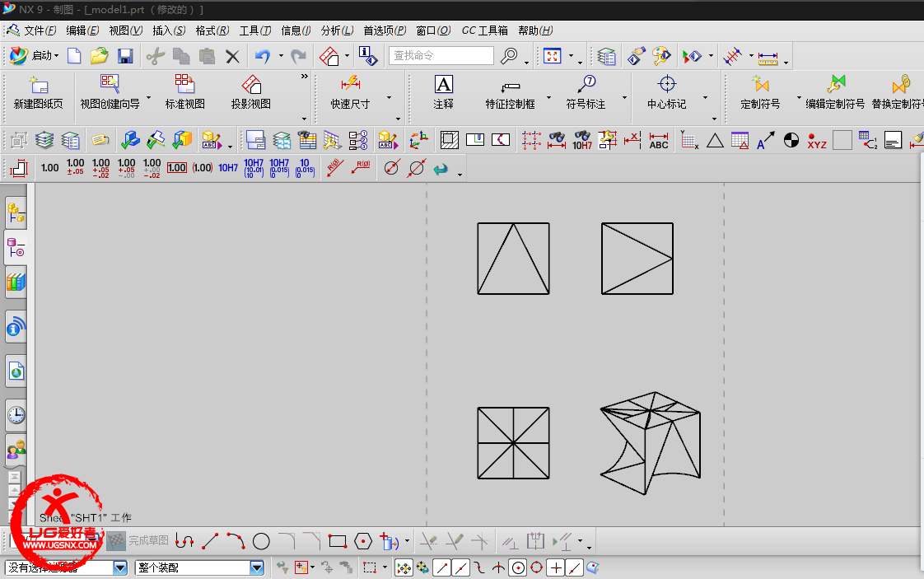Open the 没有选择过滤器 filter dropdown
Screen dimensions: 924x579
coord(120,567)
